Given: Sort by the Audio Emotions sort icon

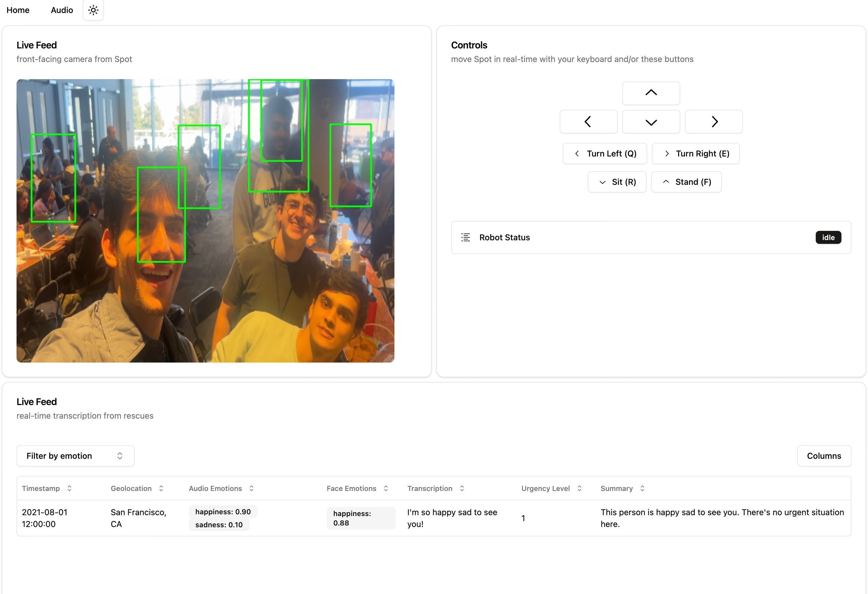Looking at the screenshot, I should (251, 488).
